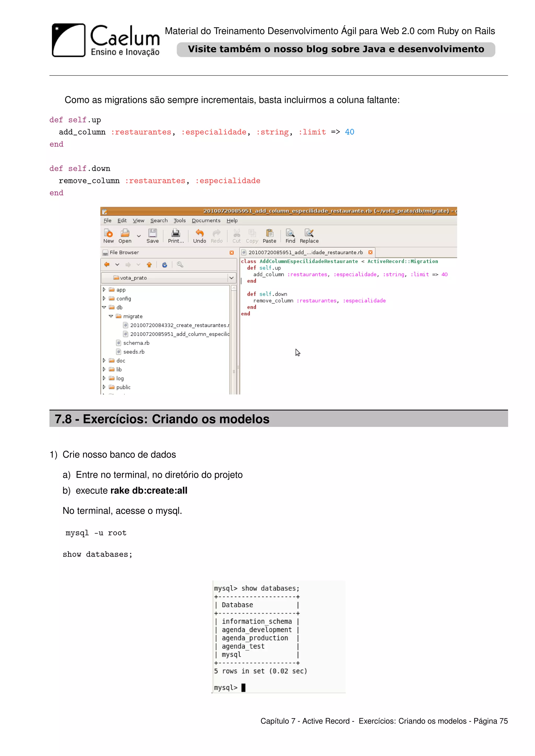Open the Help menu
The height and width of the screenshot is (756, 535).
pyautogui.click(x=232, y=221)
